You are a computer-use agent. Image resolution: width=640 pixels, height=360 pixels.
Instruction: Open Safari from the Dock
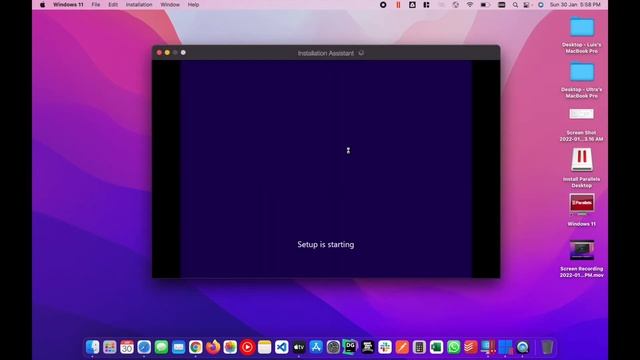(144, 347)
